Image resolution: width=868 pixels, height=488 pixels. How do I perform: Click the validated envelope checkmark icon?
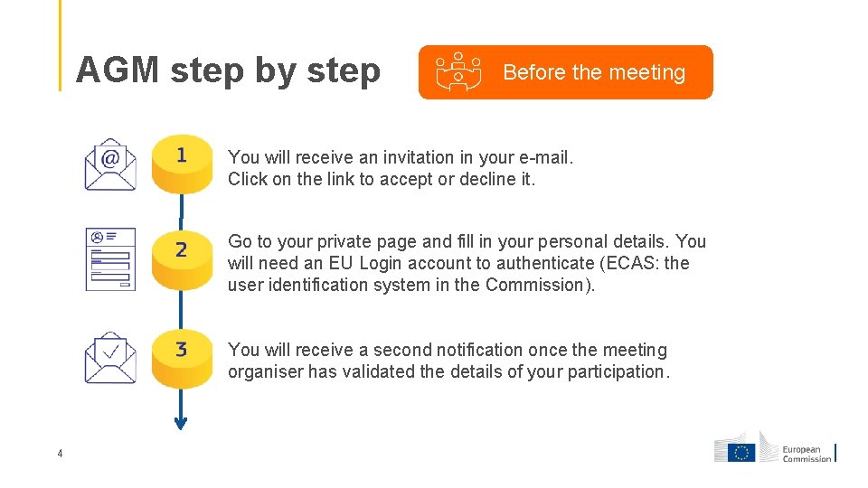point(110,358)
